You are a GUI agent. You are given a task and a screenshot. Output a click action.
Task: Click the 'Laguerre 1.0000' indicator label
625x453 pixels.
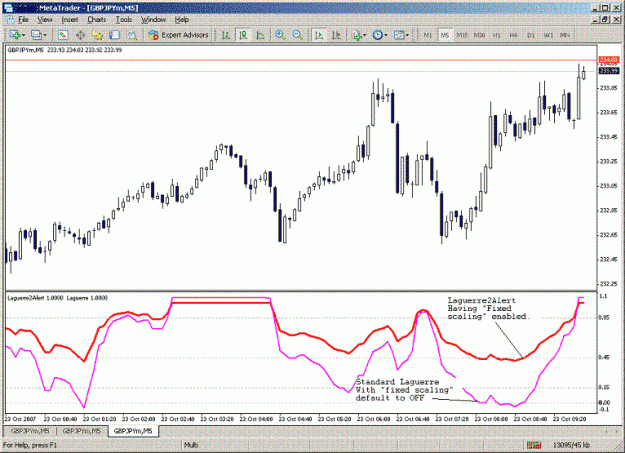tap(87, 298)
